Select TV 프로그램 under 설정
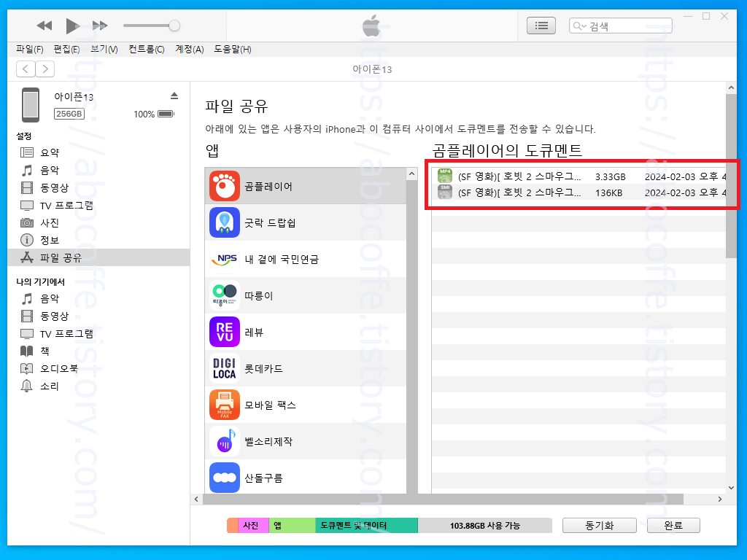747x560 pixels. click(98, 205)
